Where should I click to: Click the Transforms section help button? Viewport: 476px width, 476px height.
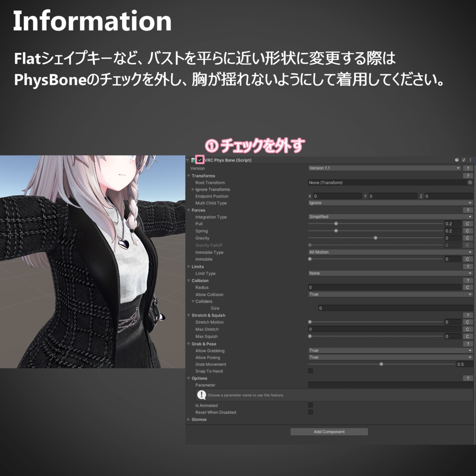pos(468,176)
